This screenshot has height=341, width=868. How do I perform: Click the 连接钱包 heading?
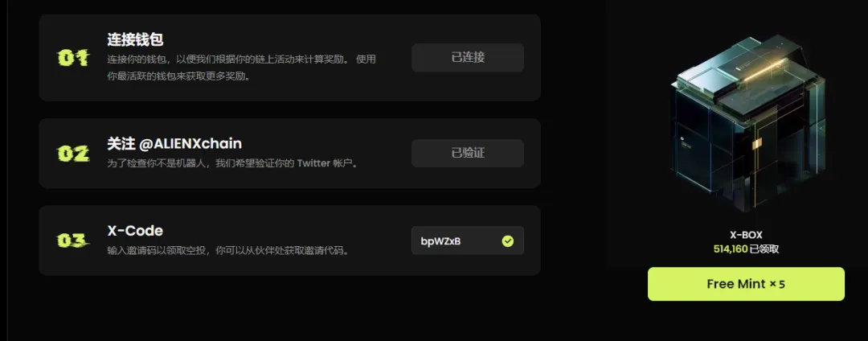(135, 40)
